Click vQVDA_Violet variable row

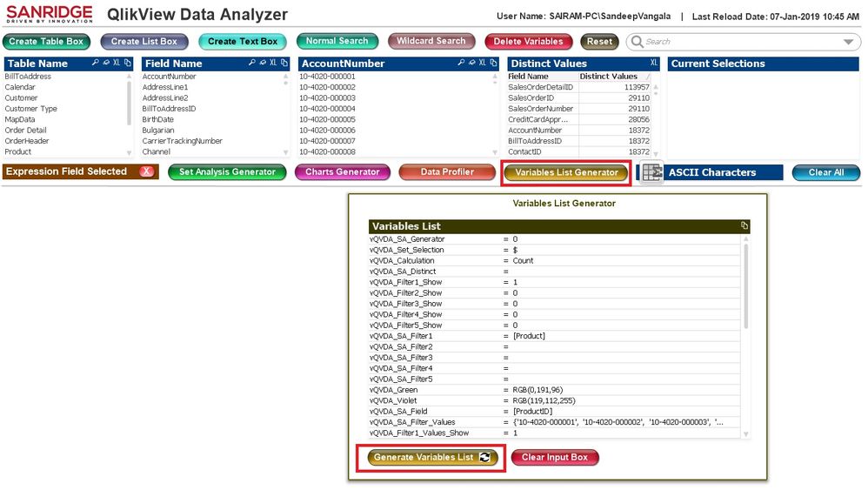(555, 400)
